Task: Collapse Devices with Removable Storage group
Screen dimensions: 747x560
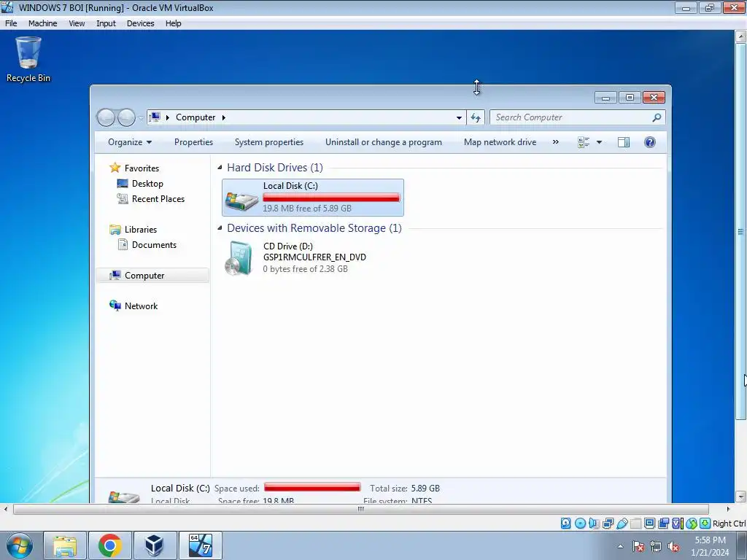Action: (x=220, y=227)
